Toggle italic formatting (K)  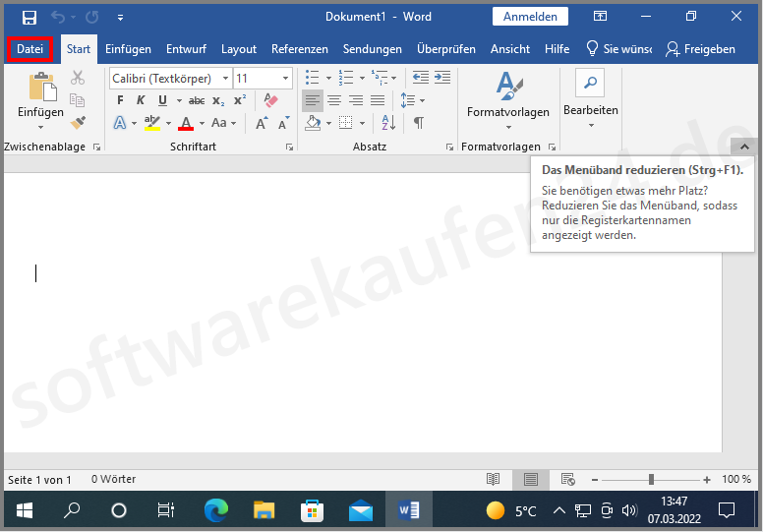tap(141, 100)
